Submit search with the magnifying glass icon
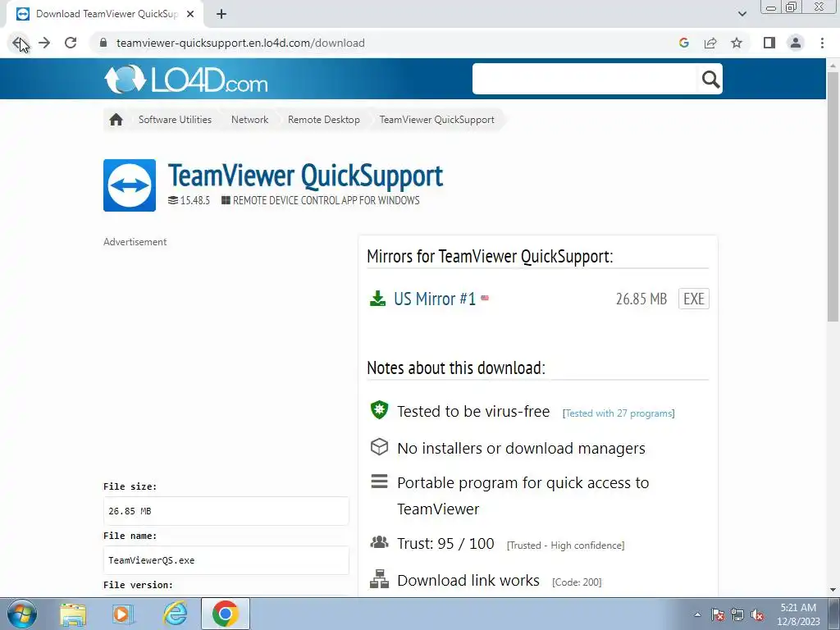 point(710,80)
